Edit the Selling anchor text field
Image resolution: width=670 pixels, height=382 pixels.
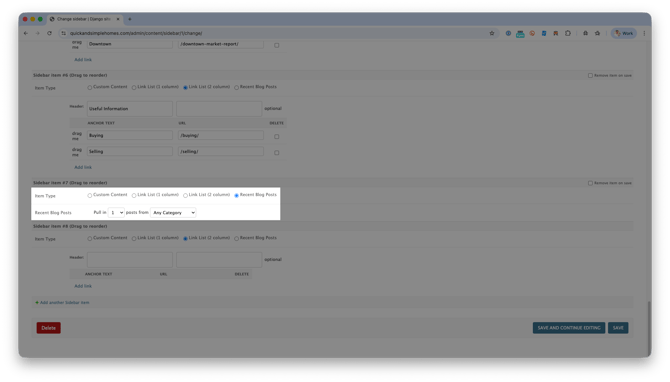click(x=130, y=151)
